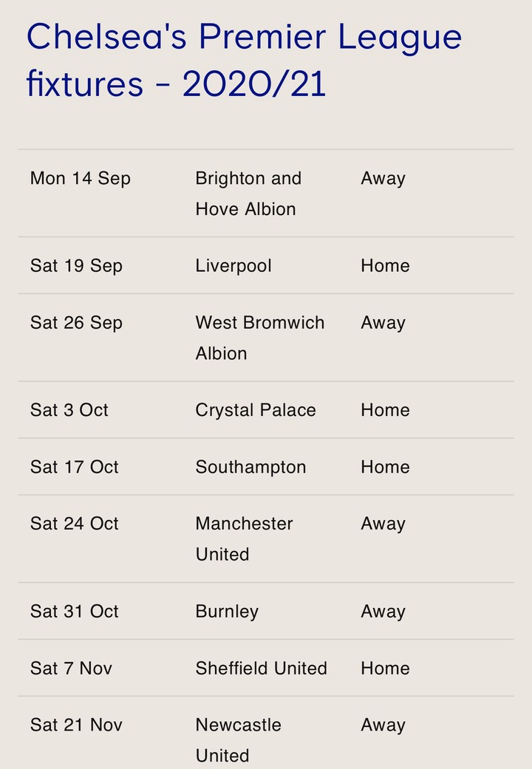The height and width of the screenshot is (769, 532).
Task: Select the Newcastle United fixture
Action: click(x=238, y=739)
